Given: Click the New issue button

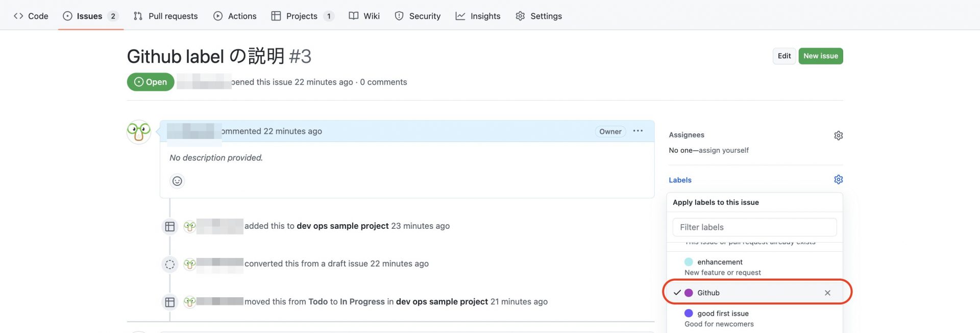Looking at the screenshot, I should tap(820, 56).
